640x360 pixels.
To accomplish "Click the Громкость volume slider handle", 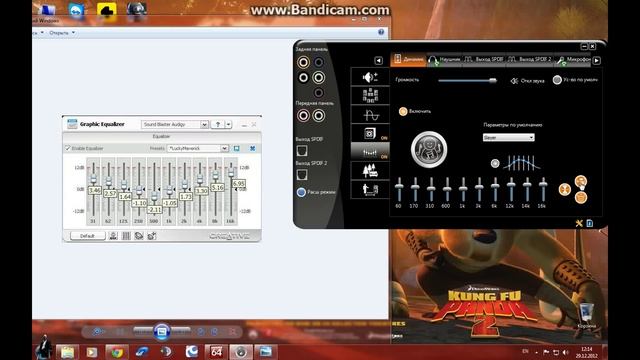I will tap(493, 80).
